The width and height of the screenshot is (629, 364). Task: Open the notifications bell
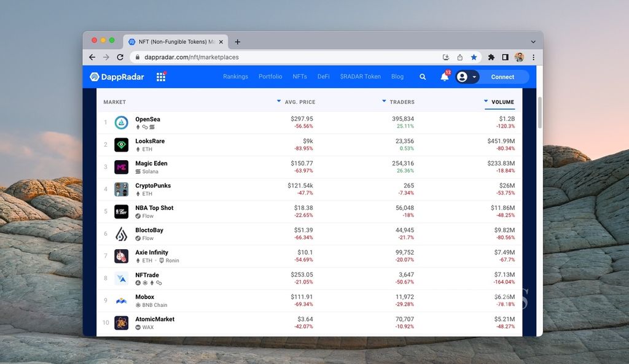[445, 77]
